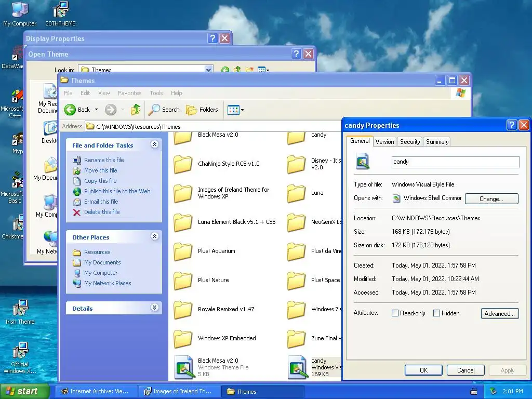This screenshot has height=399, width=532.
Task: Select the Windows XP Embedded folder
Action: (x=215, y=338)
